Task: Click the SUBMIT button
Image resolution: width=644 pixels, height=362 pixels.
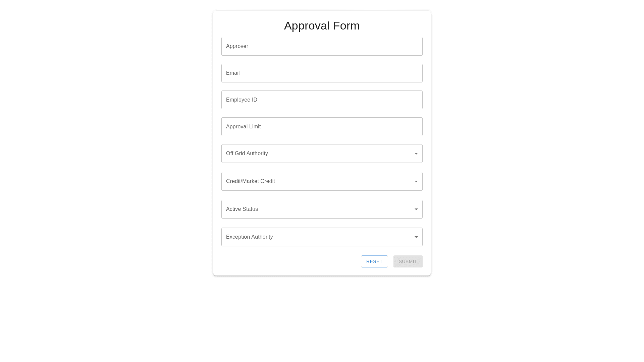Action: pos(408,261)
